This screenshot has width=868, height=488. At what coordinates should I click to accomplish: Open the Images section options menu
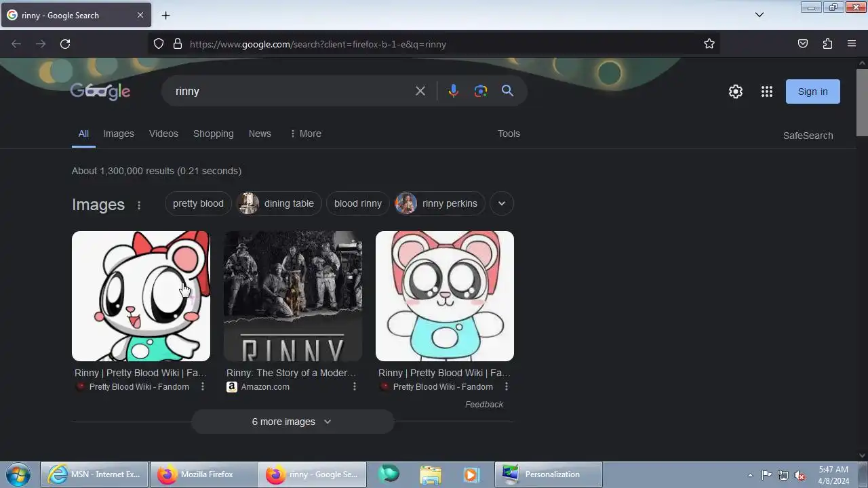[139, 205]
